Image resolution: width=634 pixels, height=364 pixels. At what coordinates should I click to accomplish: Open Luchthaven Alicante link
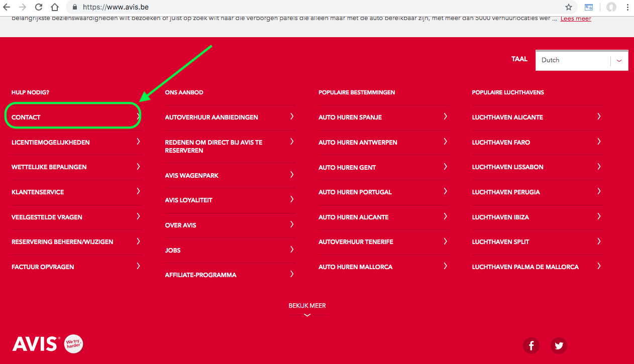[x=507, y=117]
